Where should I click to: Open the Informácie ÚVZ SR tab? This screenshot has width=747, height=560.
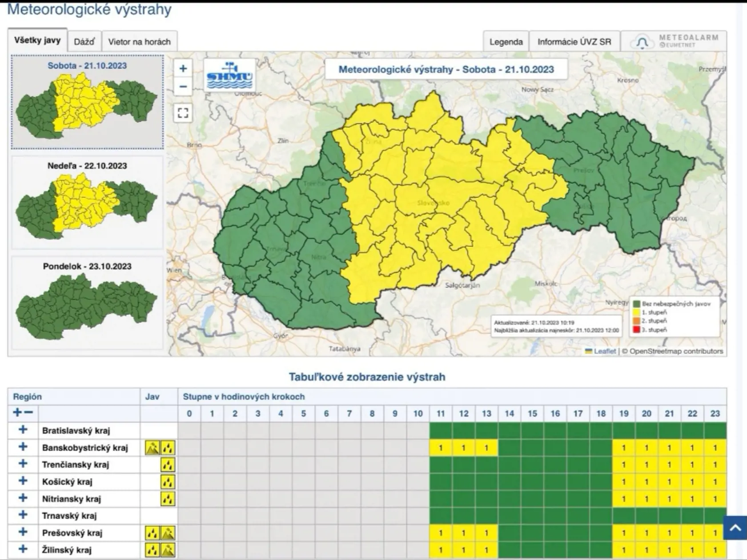(574, 42)
